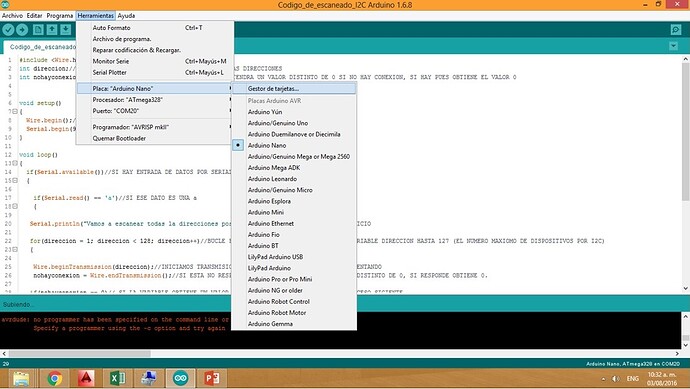The image size is (690, 389).
Task: Click the horizontal scrollbar thumb
Action: 80,353
